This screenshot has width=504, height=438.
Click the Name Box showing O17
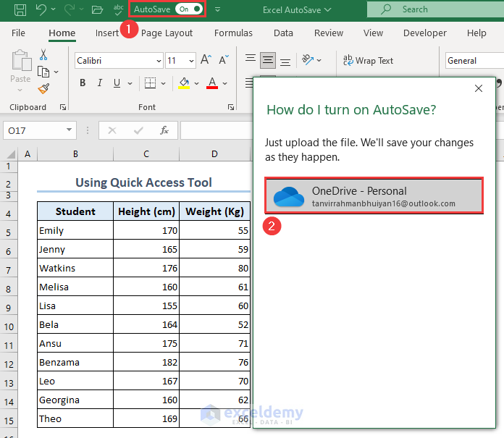(33, 130)
